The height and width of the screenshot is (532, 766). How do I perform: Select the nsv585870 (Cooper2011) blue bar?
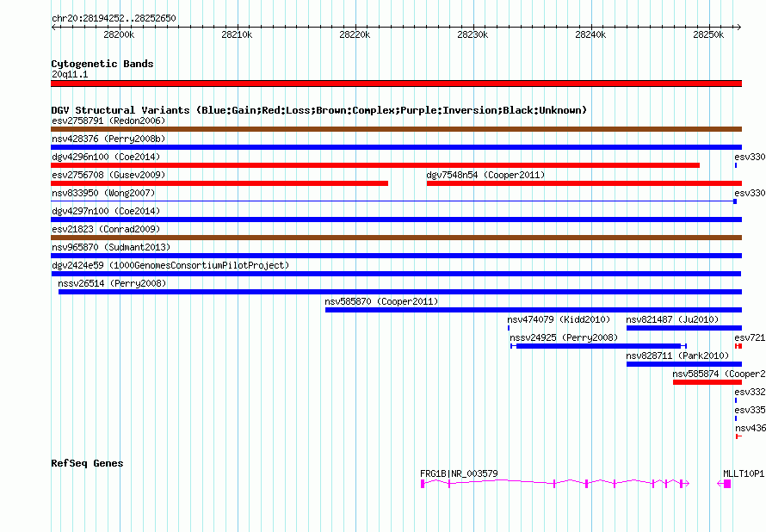point(534,310)
